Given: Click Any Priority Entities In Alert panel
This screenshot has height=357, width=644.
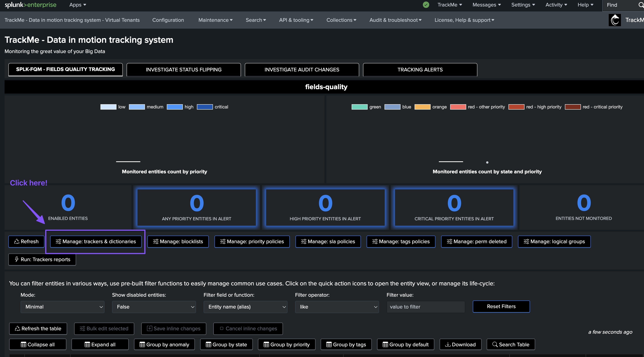Looking at the screenshot, I should [x=197, y=208].
